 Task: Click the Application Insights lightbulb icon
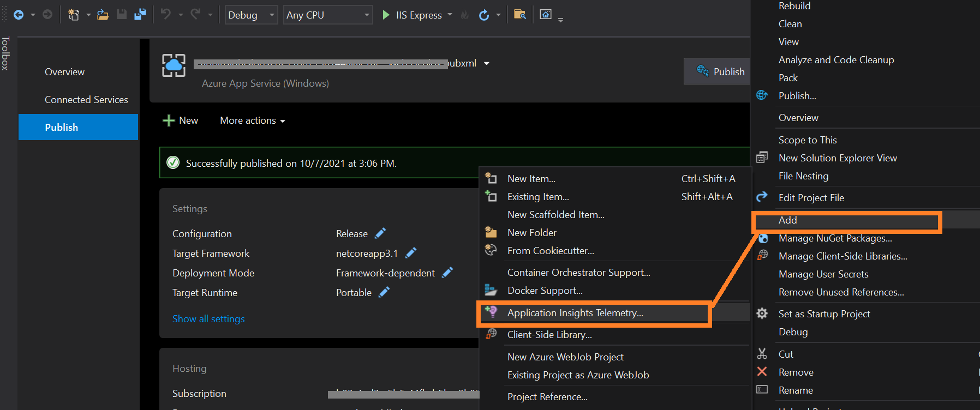pos(491,312)
